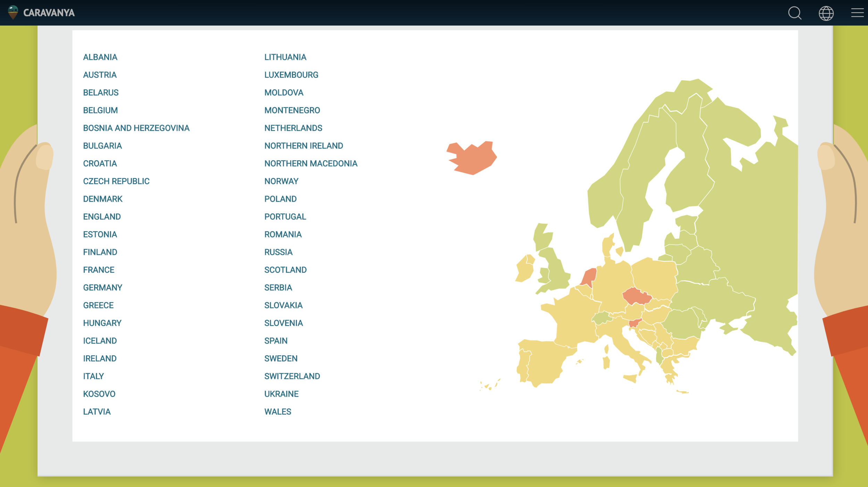Screen dimensions: 868x487
Task: Select Latvia from the list
Action: coord(97,411)
